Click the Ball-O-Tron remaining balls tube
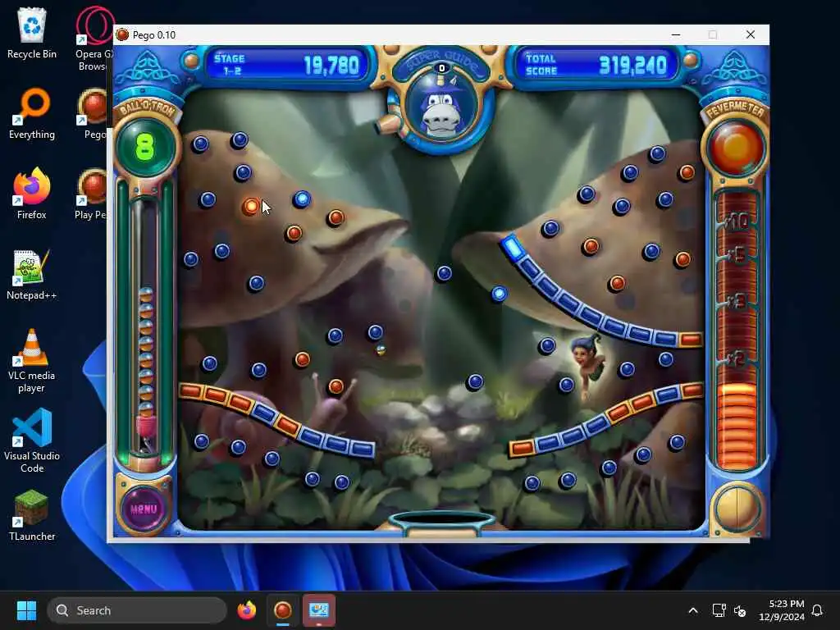Image resolution: width=840 pixels, height=630 pixels. pos(146,326)
